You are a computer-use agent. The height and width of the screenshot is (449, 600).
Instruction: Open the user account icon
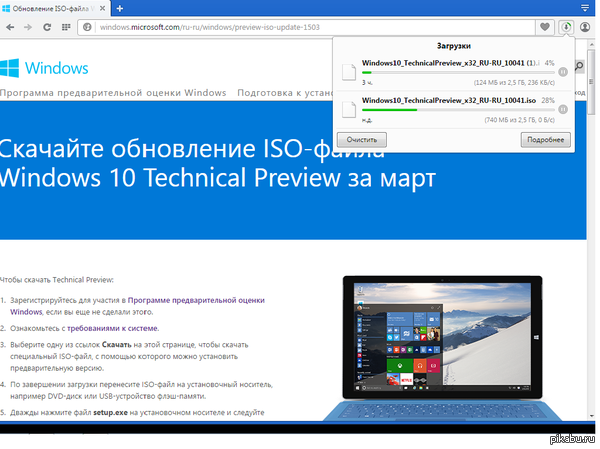(x=585, y=27)
